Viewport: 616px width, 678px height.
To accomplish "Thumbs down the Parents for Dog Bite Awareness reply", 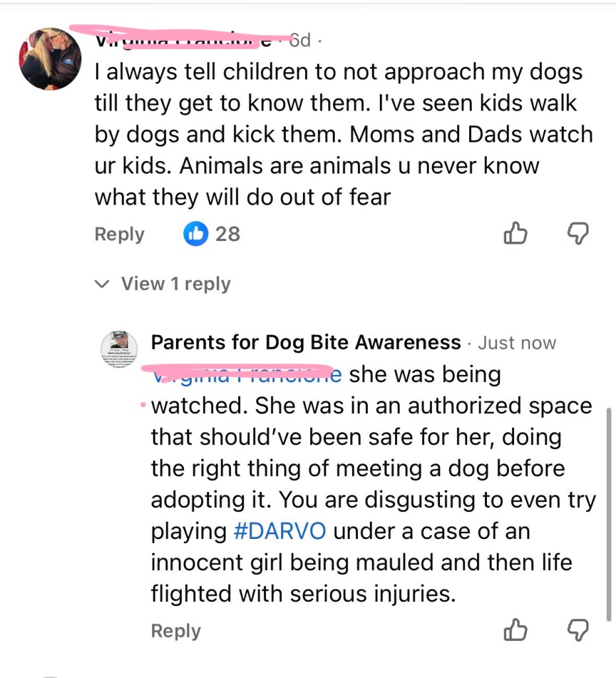I will 578,630.
